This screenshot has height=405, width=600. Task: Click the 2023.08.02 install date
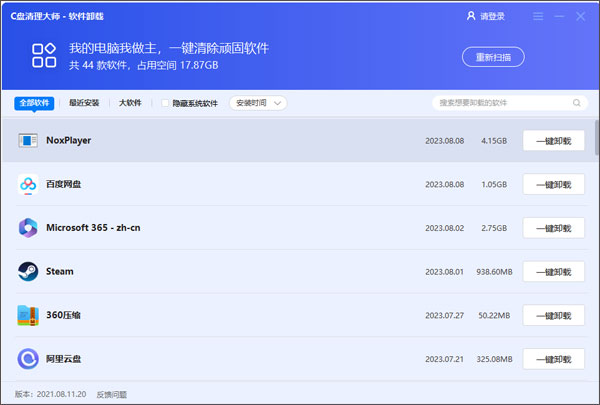tap(445, 228)
